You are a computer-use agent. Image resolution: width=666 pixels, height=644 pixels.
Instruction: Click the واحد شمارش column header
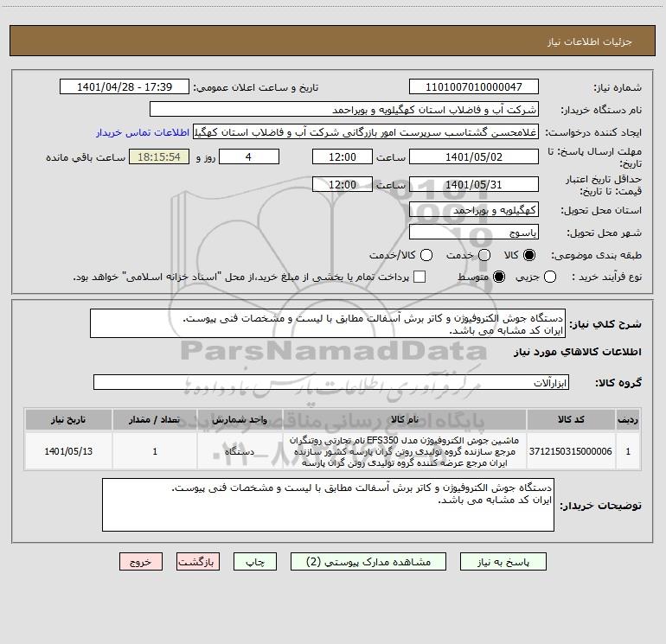pos(240,419)
